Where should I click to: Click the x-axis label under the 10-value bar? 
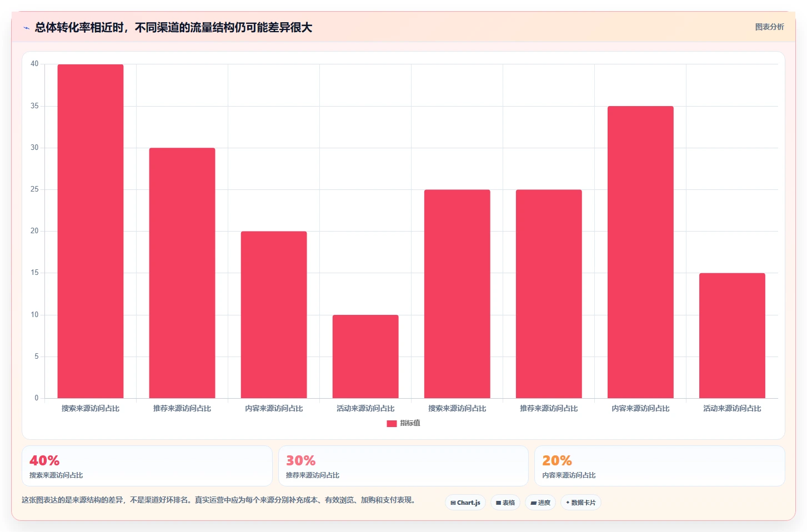coord(365,408)
